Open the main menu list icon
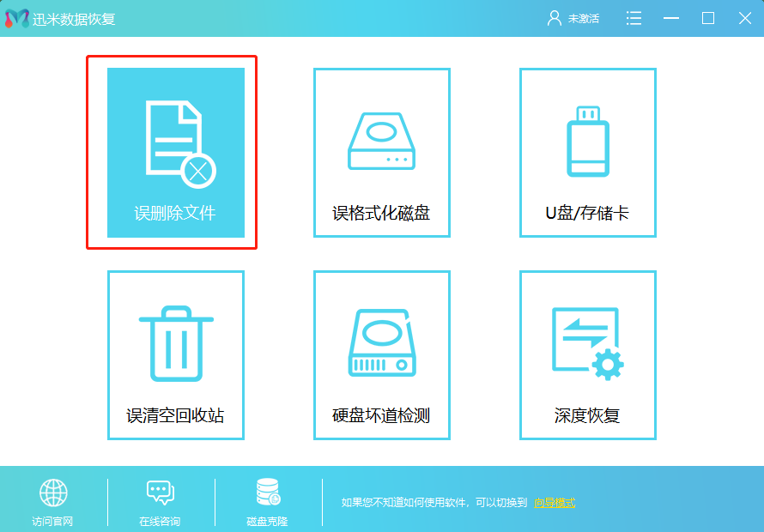Viewport: 764px width, 532px height. [x=634, y=17]
